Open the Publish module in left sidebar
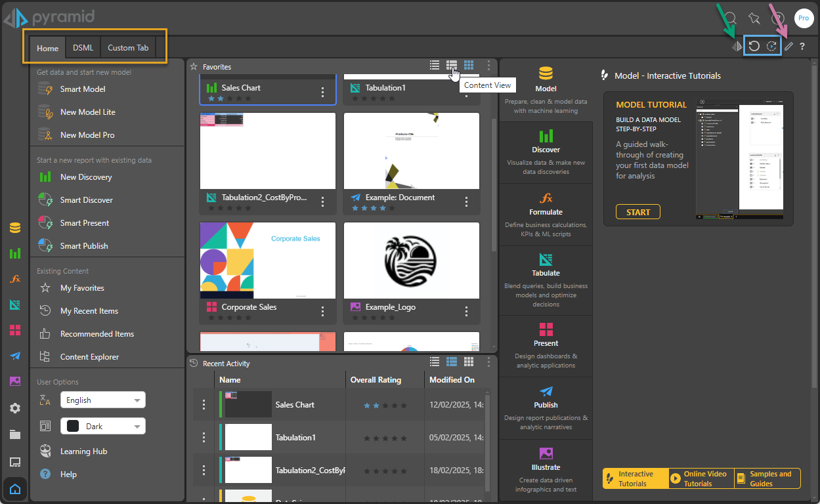Image resolution: width=820 pixels, height=504 pixels. coord(15,356)
